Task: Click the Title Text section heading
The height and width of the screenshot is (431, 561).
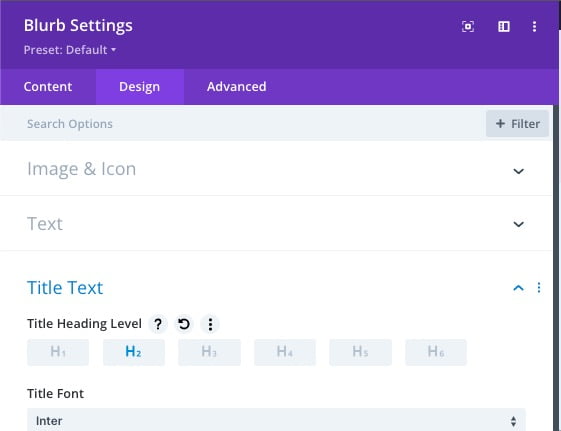Action: (65, 288)
